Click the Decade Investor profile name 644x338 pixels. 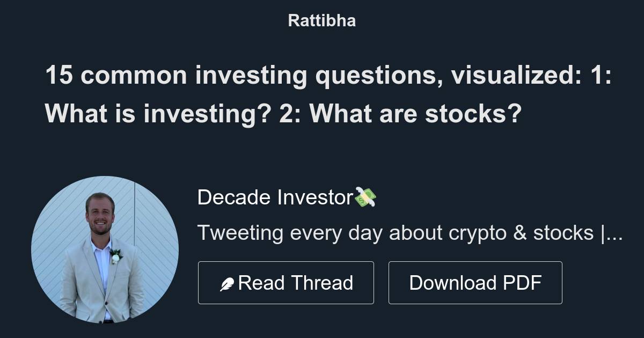(x=274, y=197)
